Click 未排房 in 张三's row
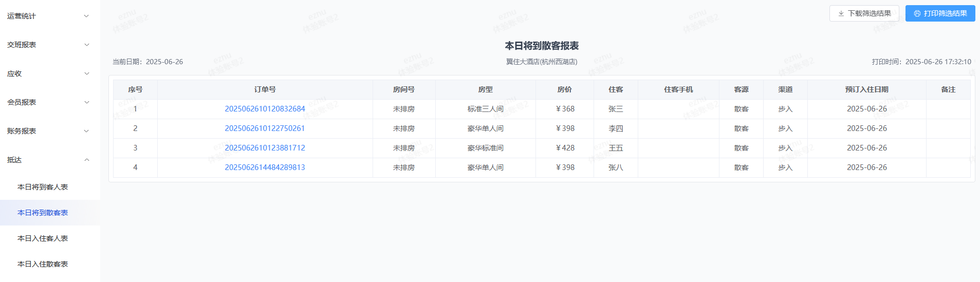 (x=404, y=109)
